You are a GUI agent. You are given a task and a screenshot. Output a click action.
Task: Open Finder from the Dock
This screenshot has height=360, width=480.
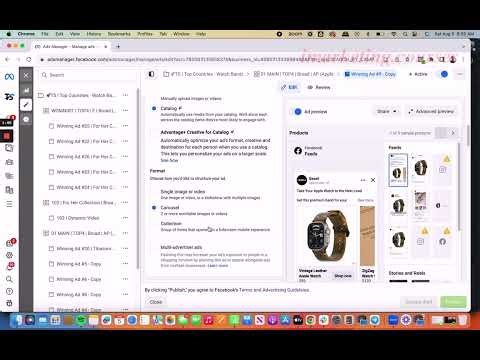(x=17, y=320)
